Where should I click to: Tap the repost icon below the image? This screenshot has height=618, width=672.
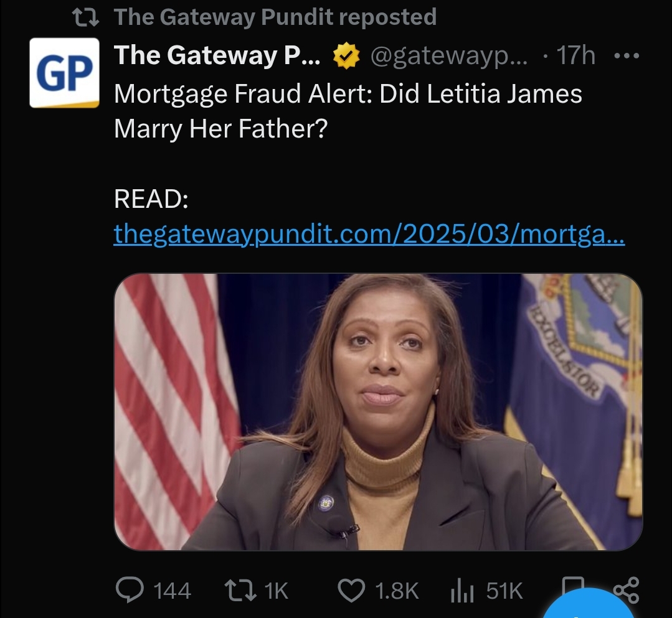pos(239,589)
